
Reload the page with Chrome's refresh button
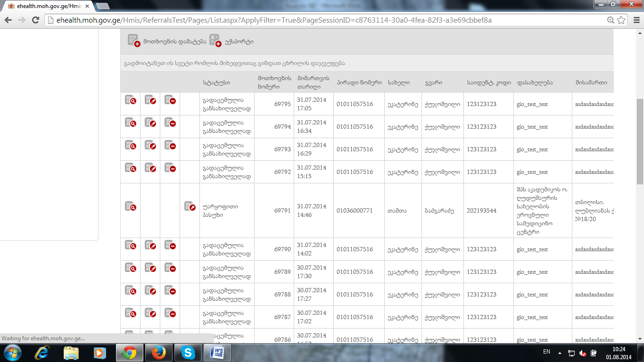35,20
